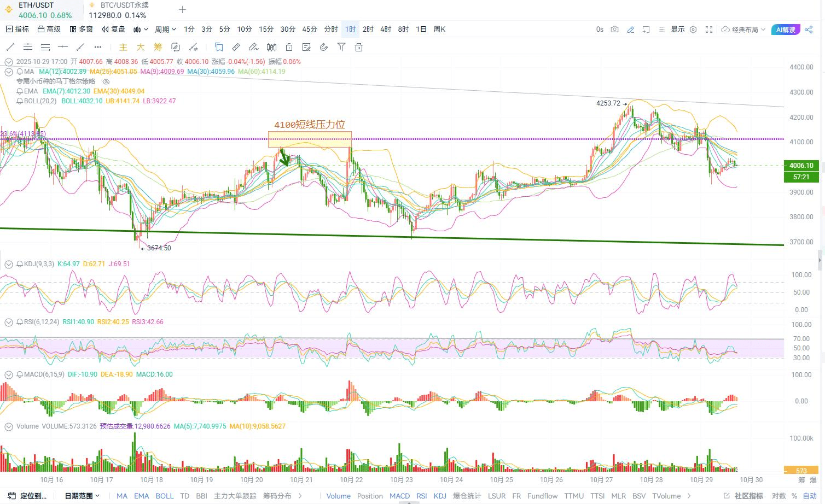825x504 pixels.
Task: Click the 4100短线压力位 highlighted zone
Action: pos(310,139)
